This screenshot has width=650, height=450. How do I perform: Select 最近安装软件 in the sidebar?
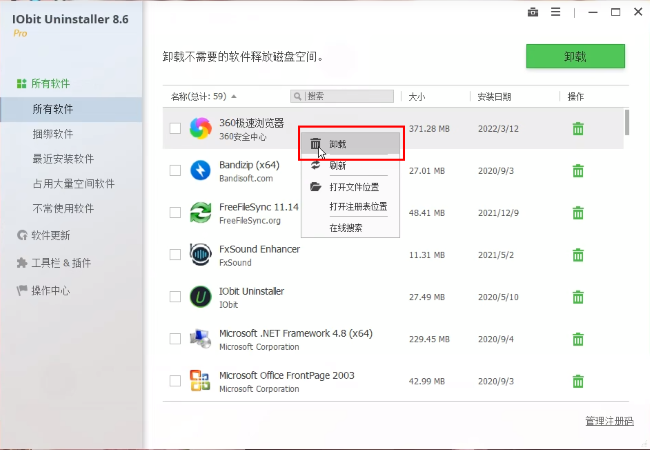[x=63, y=159]
